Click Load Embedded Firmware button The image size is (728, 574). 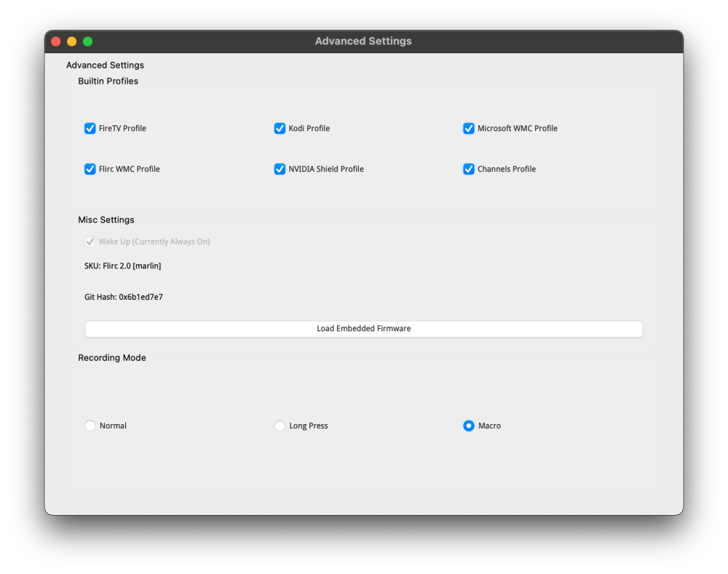point(363,329)
